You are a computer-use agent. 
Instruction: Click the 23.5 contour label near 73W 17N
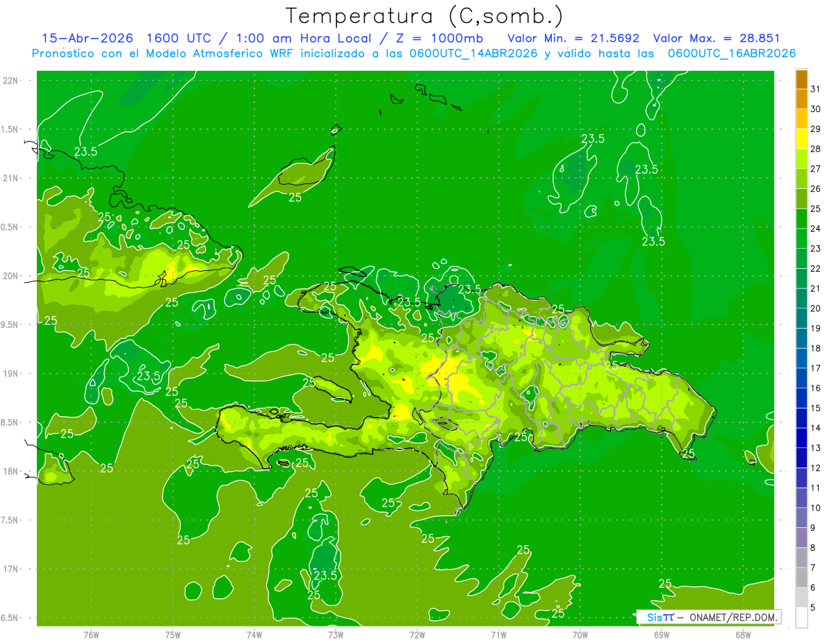pos(325,575)
